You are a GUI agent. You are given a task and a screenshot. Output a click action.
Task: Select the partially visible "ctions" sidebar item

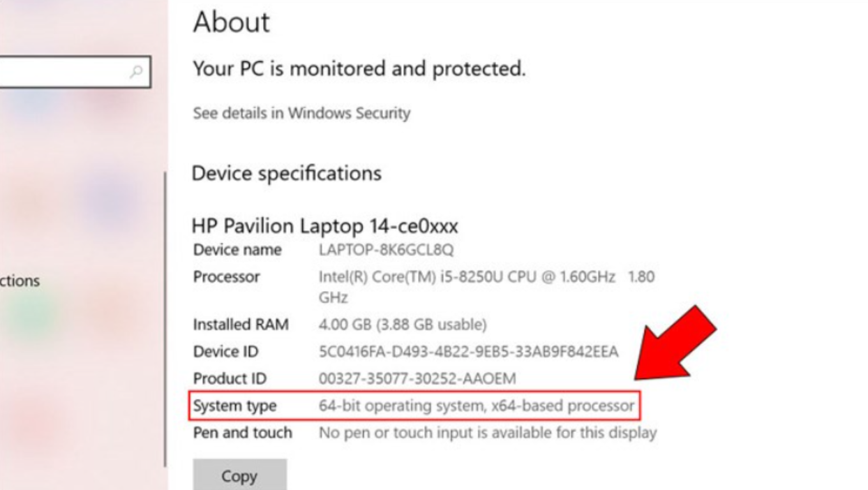pyautogui.click(x=20, y=281)
